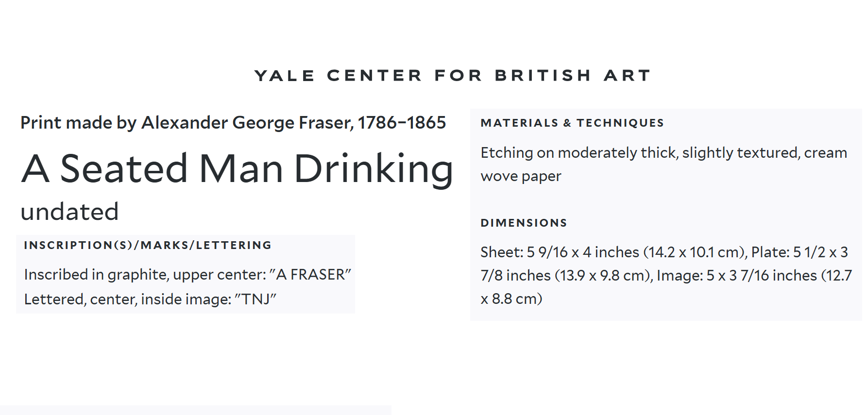This screenshot has width=868, height=415.
Task: Click the Dimensions heading
Action: (524, 223)
